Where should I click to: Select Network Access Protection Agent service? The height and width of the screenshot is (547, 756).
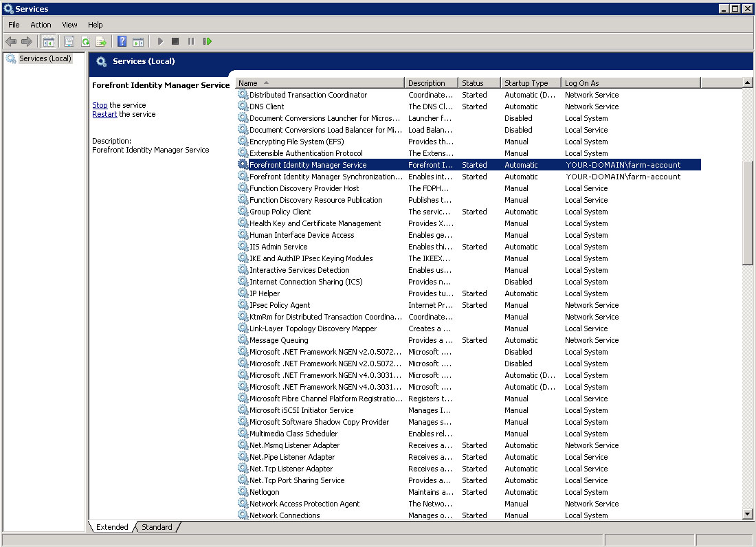[x=467, y=504]
